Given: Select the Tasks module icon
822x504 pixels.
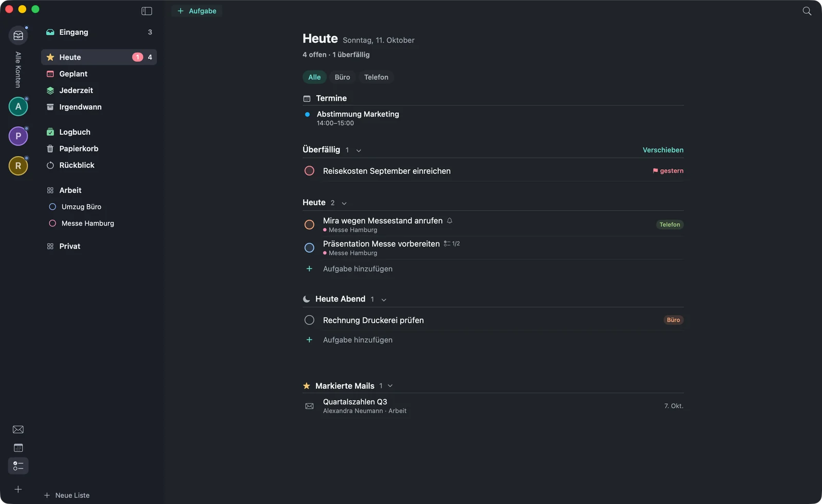Looking at the screenshot, I should click(x=18, y=466).
